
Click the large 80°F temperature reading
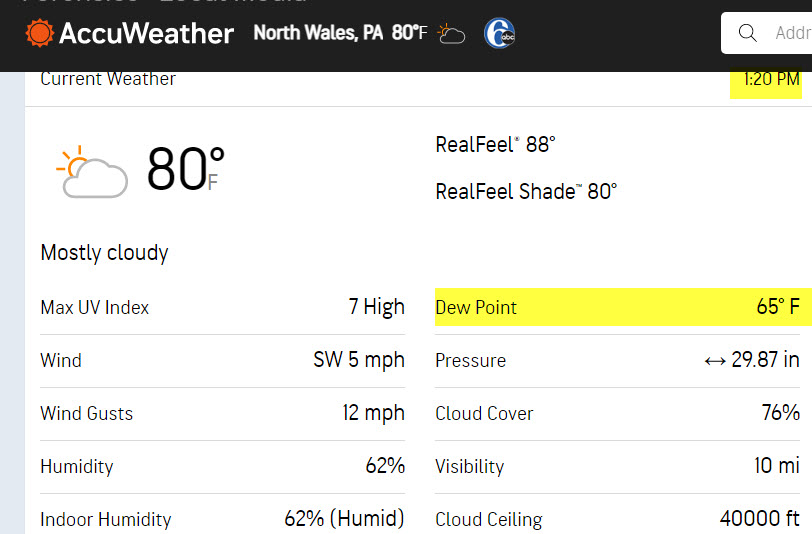tap(185, 169)
